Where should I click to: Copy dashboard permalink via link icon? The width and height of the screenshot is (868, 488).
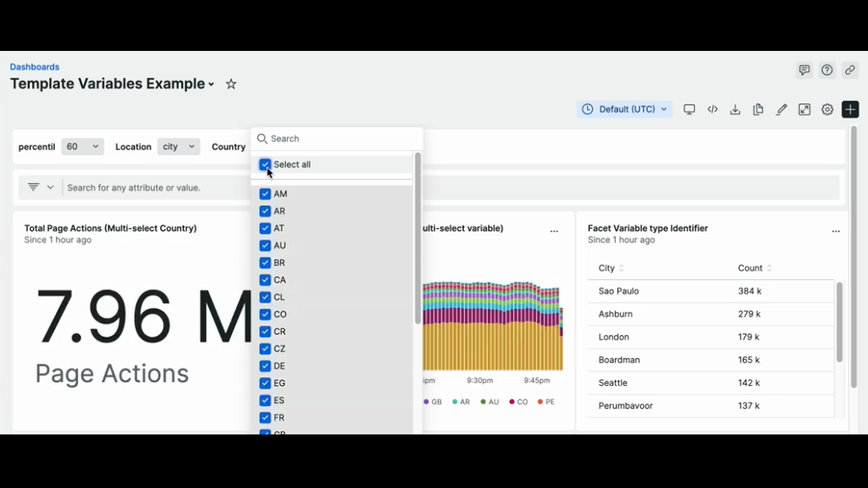click(850, 71)
